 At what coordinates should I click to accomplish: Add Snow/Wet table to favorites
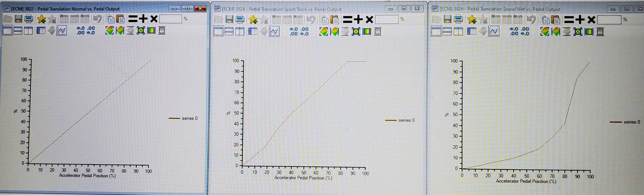471,20
